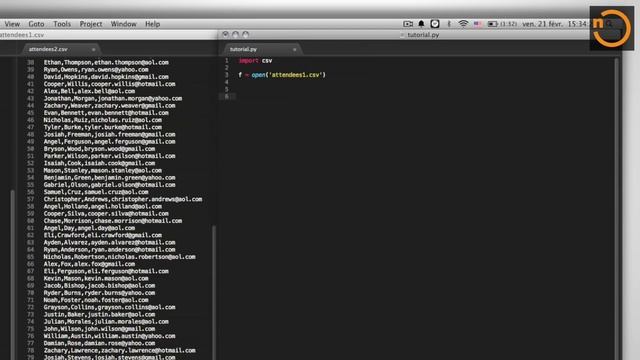Image resolution: width=640 pixels, height=360 pixels.
Task: Minimize the tutorial.py window
Action: 235,35
